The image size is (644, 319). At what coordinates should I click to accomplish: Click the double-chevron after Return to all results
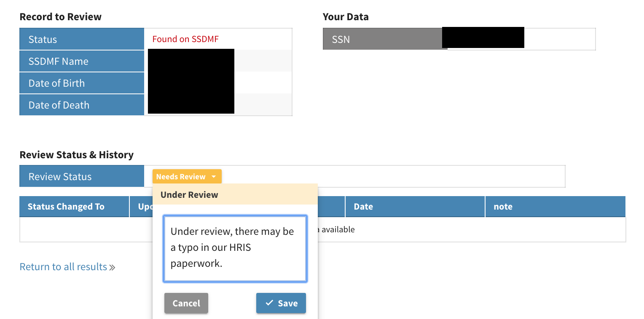click(x=112, y=266)
